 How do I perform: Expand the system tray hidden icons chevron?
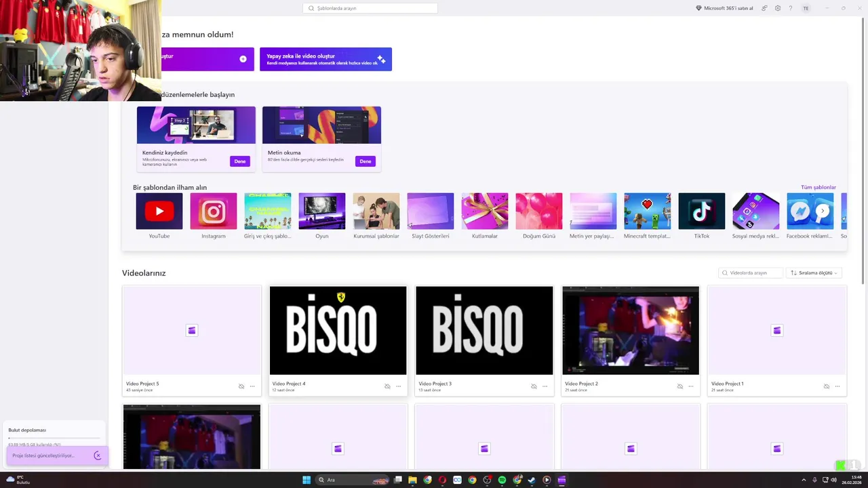(804, 480)
